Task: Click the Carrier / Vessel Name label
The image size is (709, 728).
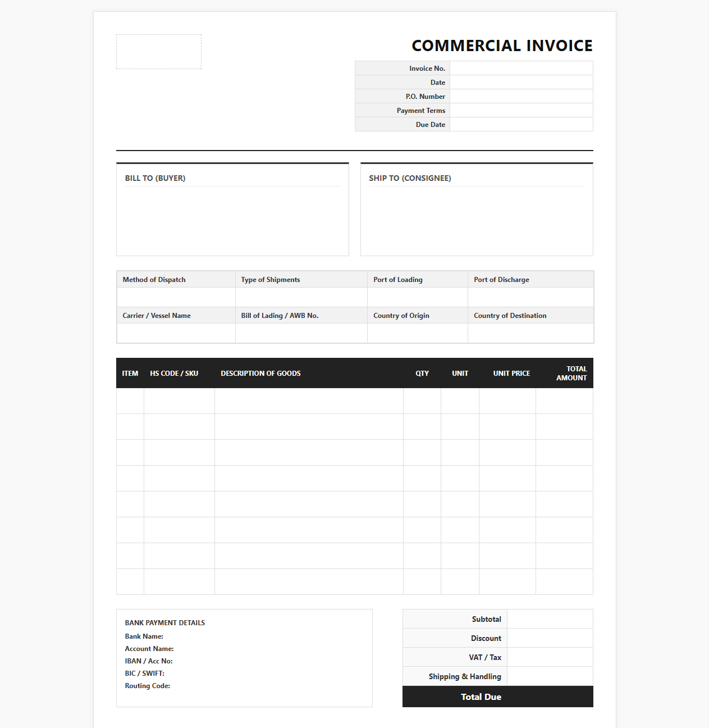Action: coord(157,315)
